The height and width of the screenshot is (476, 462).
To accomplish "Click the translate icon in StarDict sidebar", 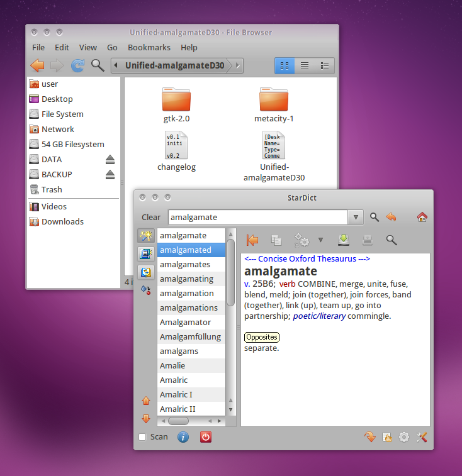I will click(146, 272).
